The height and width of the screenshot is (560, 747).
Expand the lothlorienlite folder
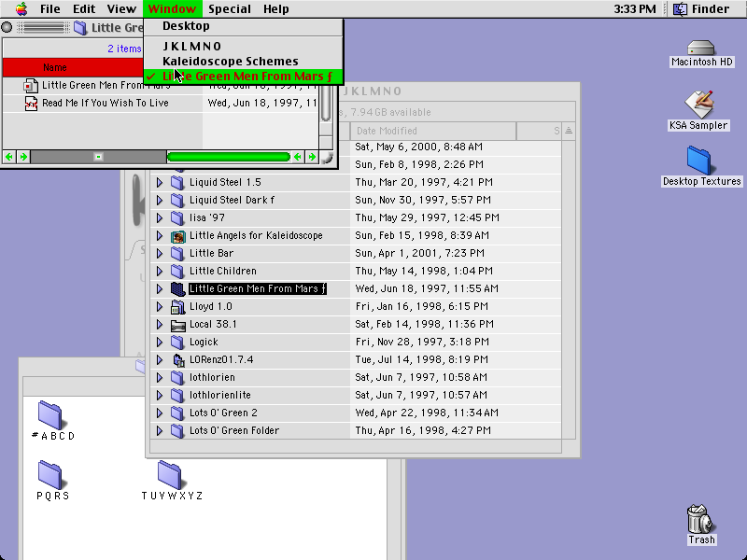pyautogui.click(x=160, y=395)
